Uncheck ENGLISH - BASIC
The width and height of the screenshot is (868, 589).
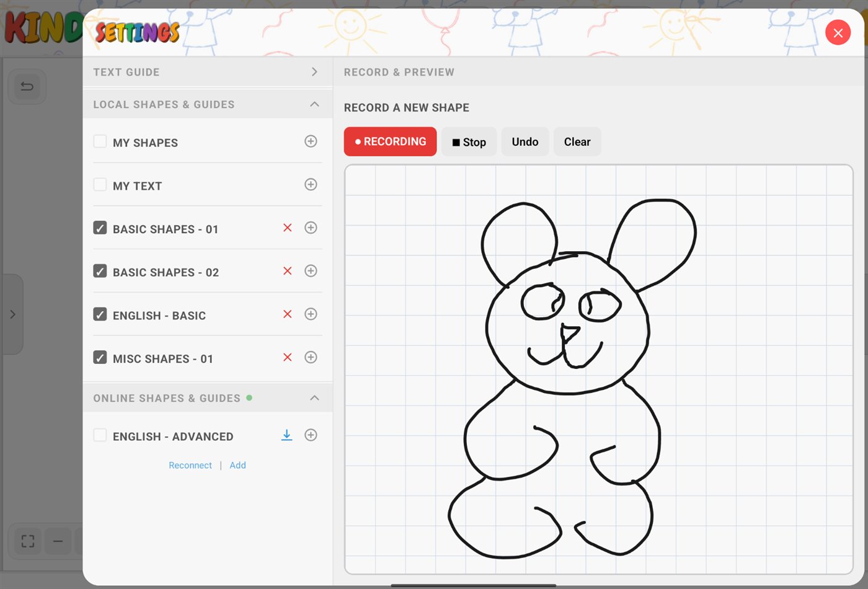[100, 314]
